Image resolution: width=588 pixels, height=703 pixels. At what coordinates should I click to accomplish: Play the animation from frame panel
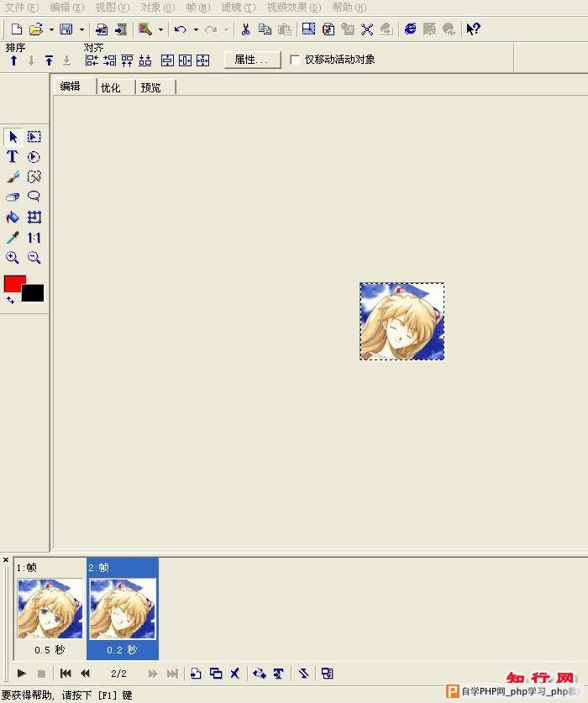pos(22,674)
